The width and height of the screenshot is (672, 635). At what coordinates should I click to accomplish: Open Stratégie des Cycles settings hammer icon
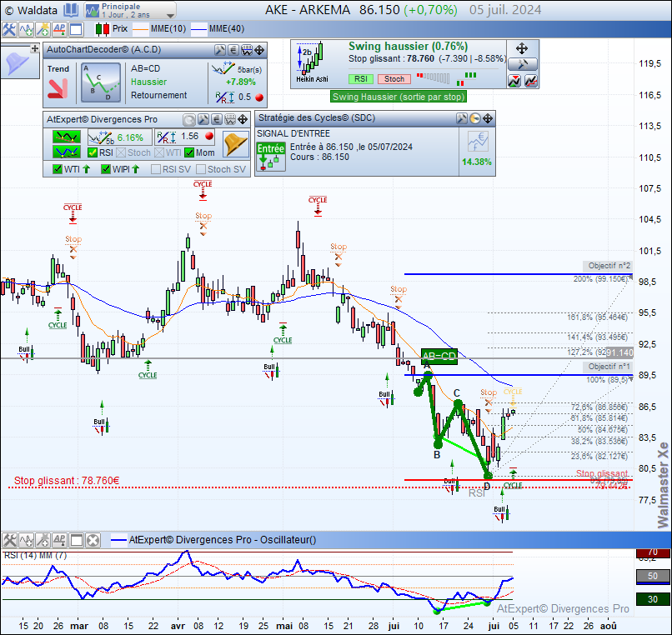coord(462,118)
